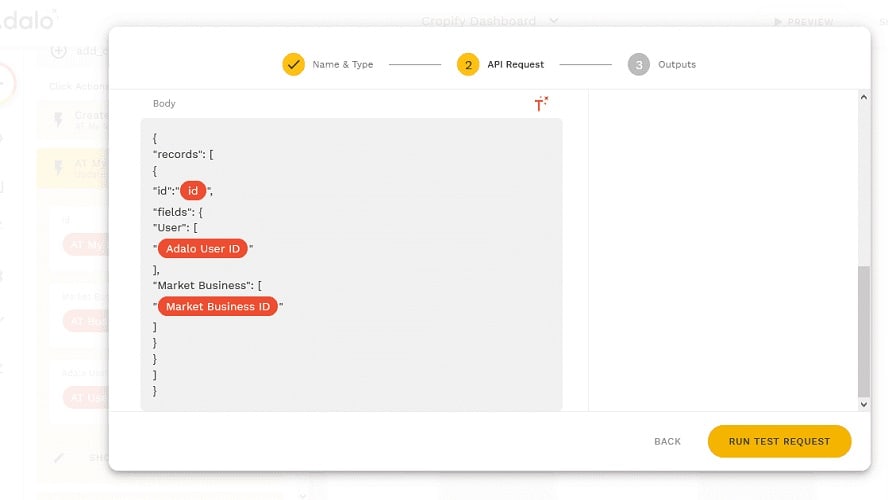This screenshot has height=500, width=888.
Task: Click the "User": [ line
Action: pyautogui.click(x=176, y=228)
